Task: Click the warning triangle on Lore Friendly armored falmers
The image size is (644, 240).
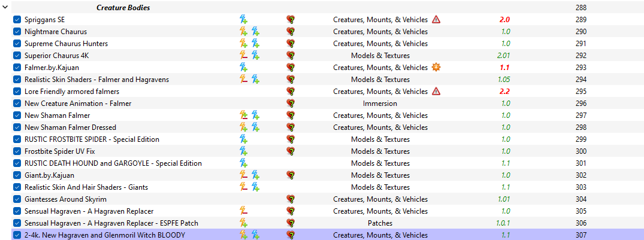Action: tap(436, 92)
